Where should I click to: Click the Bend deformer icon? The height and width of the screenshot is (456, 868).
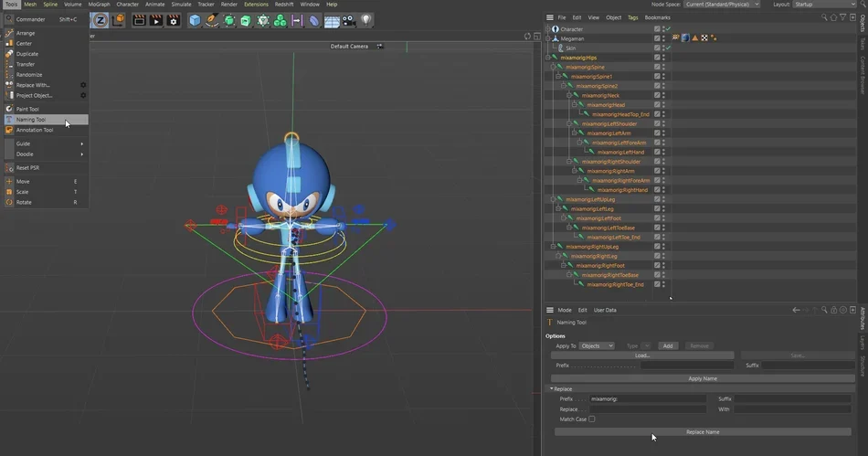coord(314,21)
